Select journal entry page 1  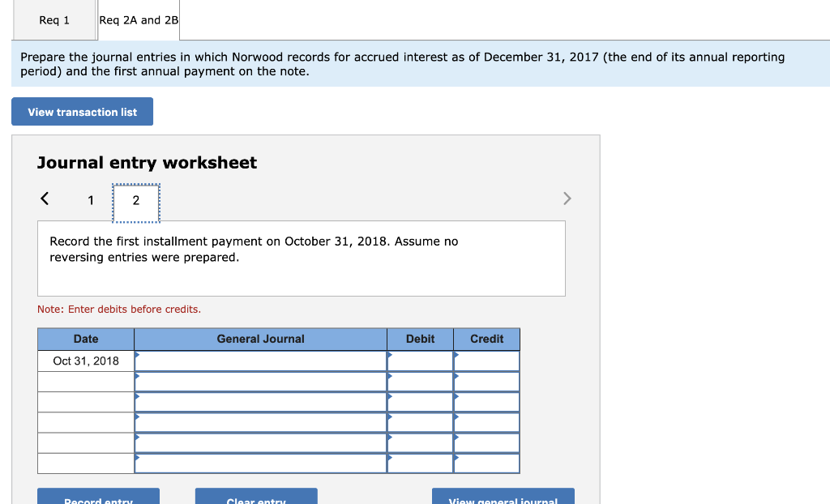click(x=91, y=200)
